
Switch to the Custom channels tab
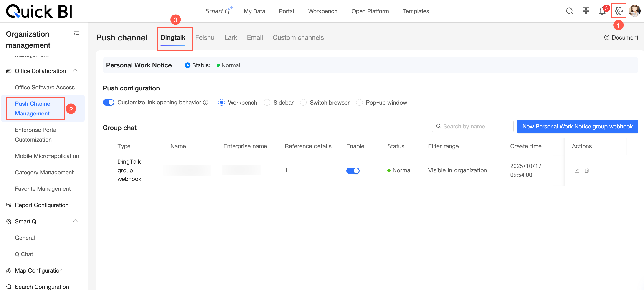pos(298,38)
